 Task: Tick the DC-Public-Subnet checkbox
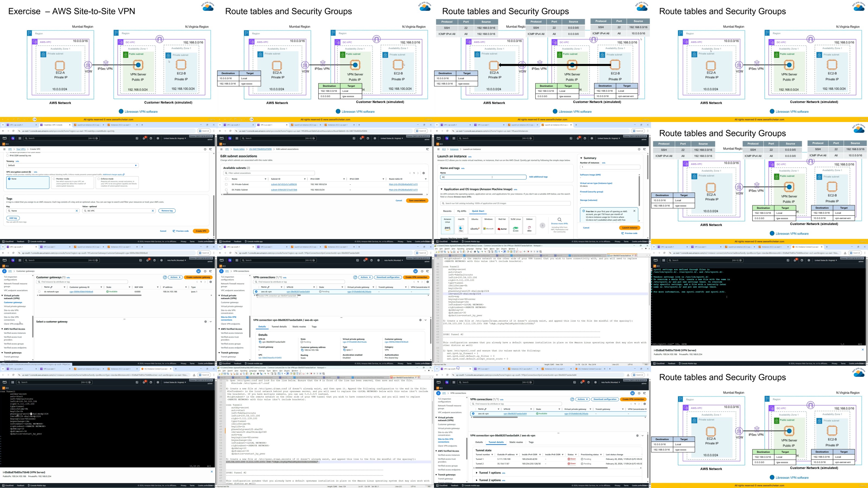click(x=226, y=190)
